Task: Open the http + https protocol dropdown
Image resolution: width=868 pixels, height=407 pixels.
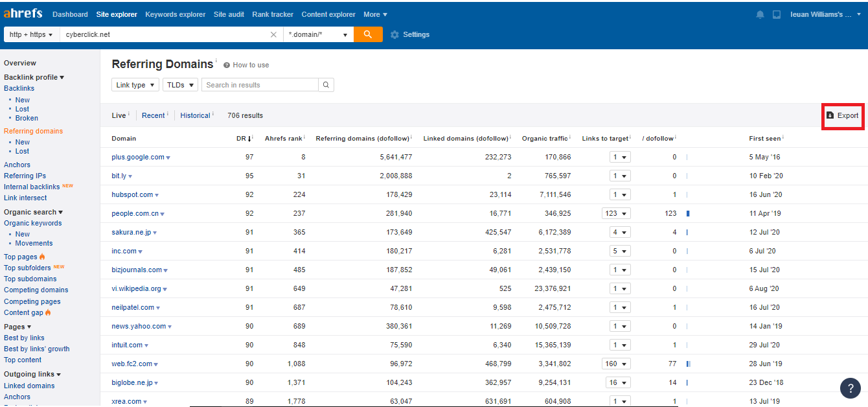Action: tap(32, 34)
